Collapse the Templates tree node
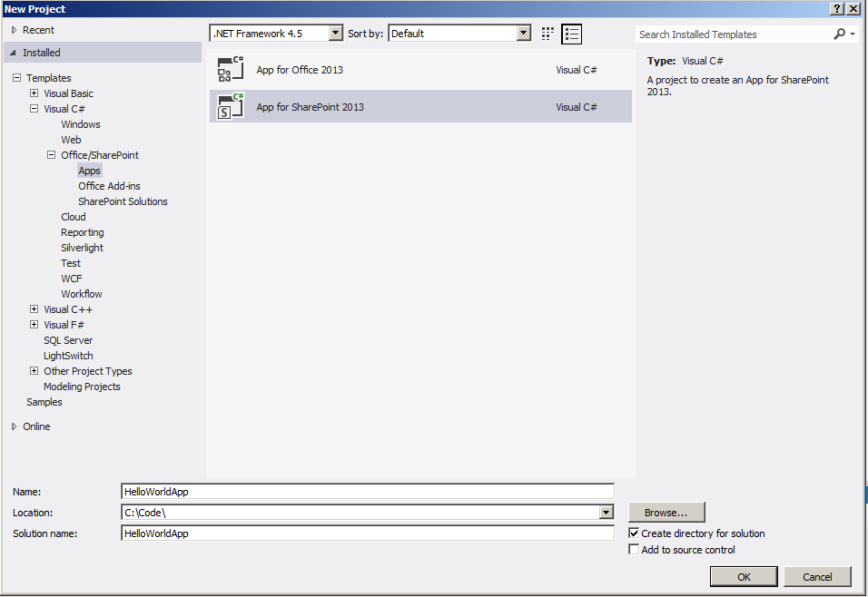 (x=16, y=78)
